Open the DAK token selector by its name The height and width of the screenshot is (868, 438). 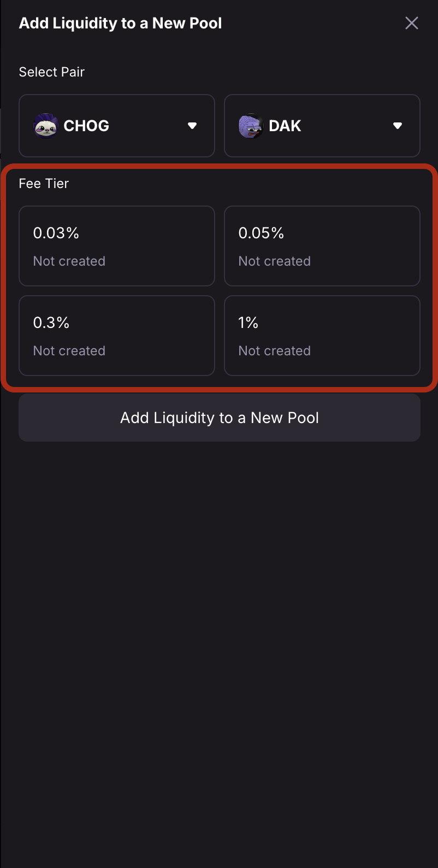285,126
